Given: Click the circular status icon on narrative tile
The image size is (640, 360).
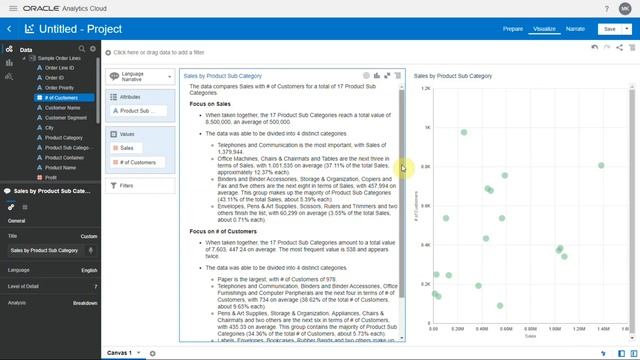Looking at the screenshot, I should point(366,76).
